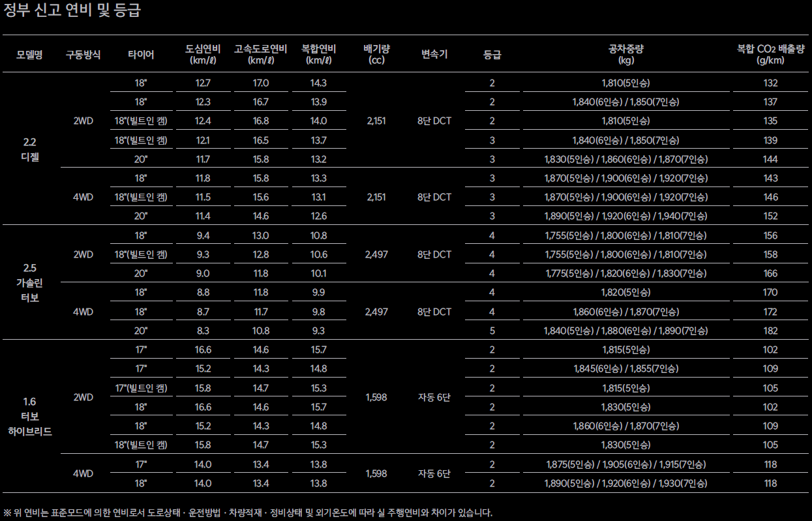Select the weight cell 1,820(5인승)
Image resolution: width=812 pixels, height=521 pixels.
625,293
